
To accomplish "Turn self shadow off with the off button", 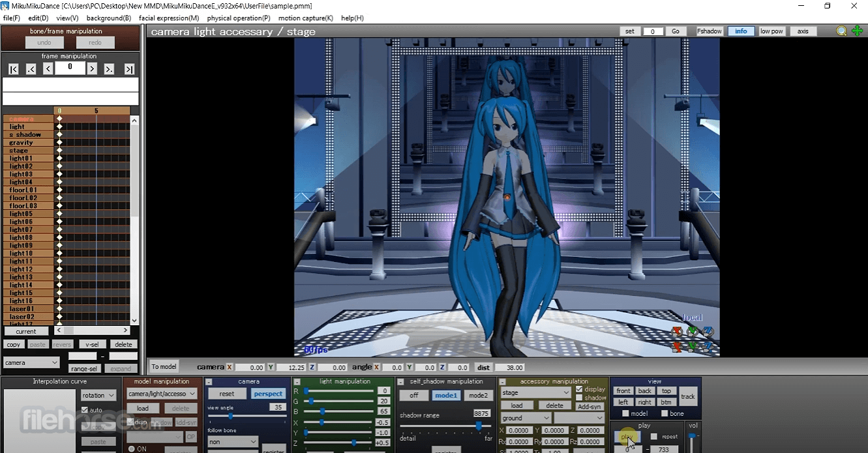I will pyautogui.click(x=413, y=396).
